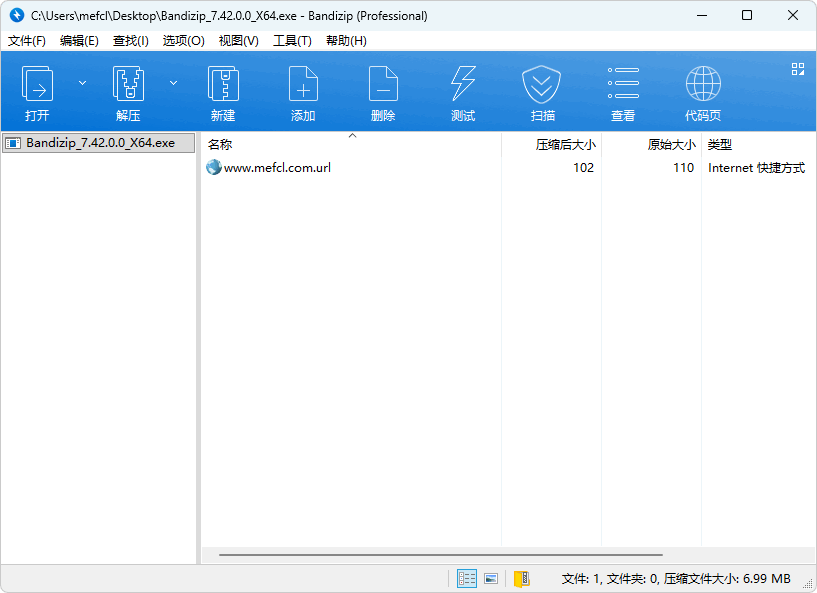Open the 编辑(E) menu

(x=79, y=41)
